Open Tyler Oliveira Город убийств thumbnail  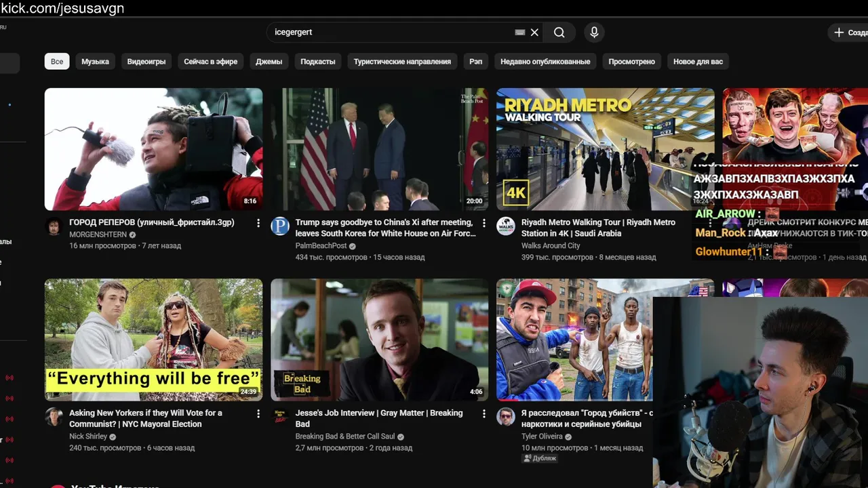[x=574, y=340]
